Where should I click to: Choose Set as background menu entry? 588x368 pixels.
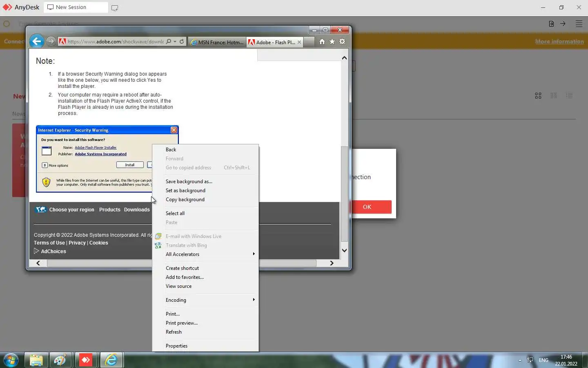(205, 191)
